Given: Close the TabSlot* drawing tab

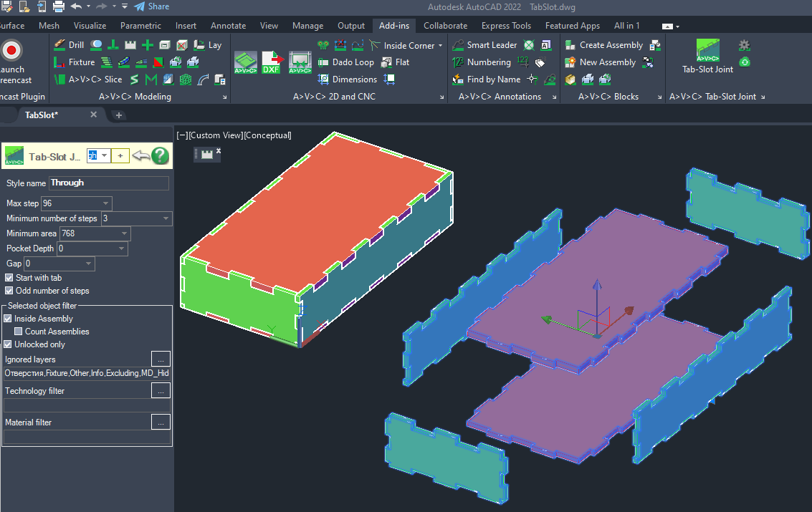Looking at the screenshot, I should click(93, 115).
